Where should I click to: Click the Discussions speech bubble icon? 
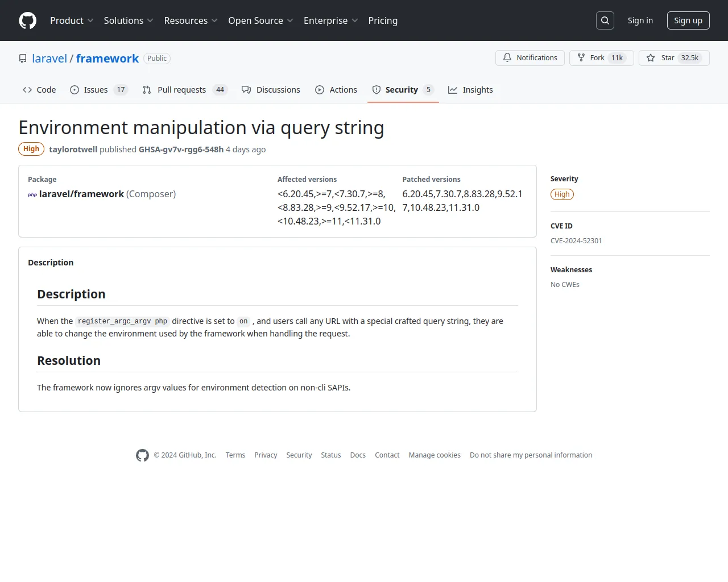click(246, 90)
